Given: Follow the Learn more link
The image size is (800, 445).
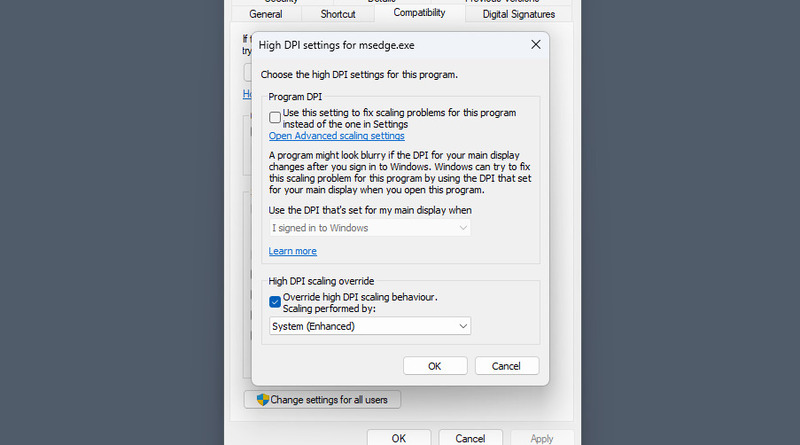Looking at the screenshot, I should click(293, 251).
